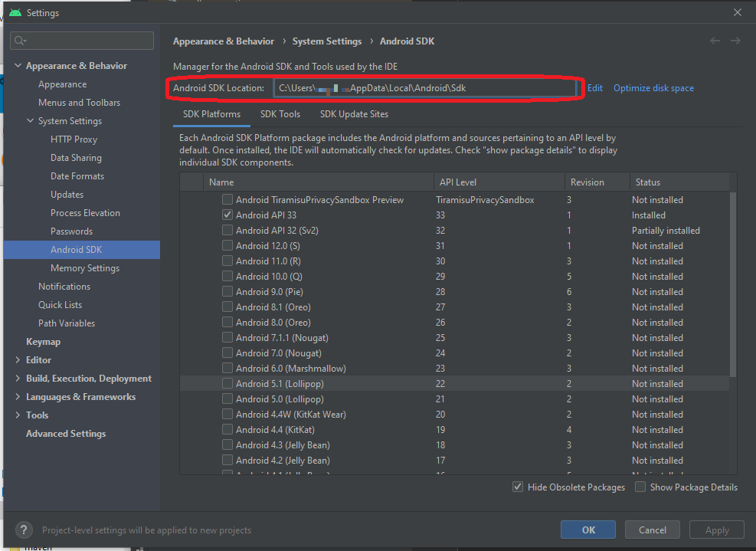
Task: Select the Android 4.2 (Jelly Bean) row
Action: pos(455,461)
